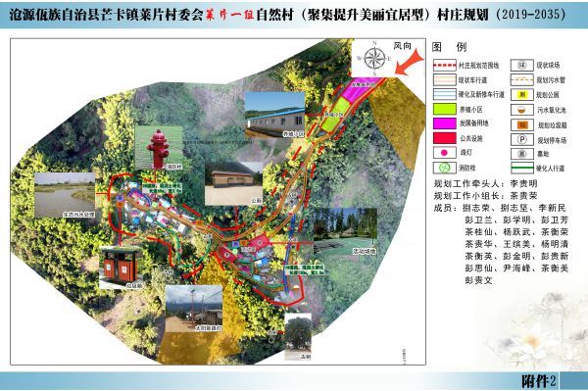Click the red wind direction arrow
Screen dimensions: 588x391
click(x=410, y=63)
